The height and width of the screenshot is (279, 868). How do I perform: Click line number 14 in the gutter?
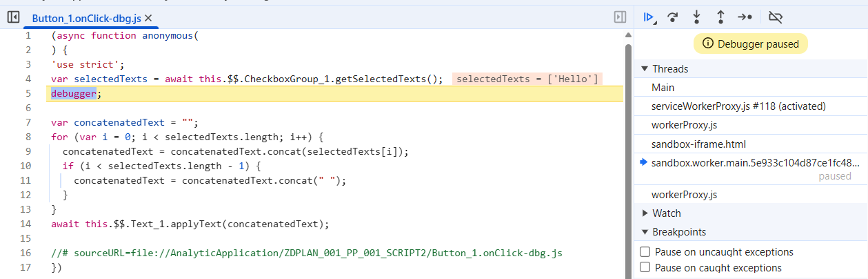26,224
